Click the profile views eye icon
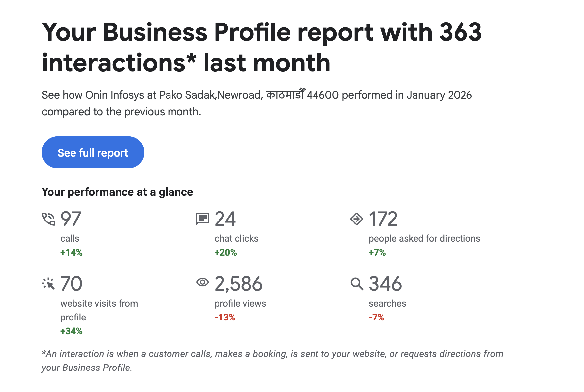The width and height of the screenshot is (584, 392). [202, 282]
